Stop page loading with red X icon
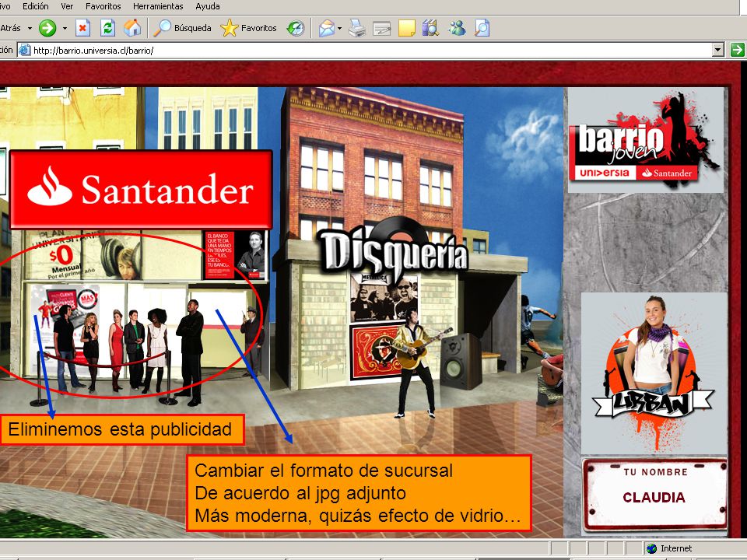This screenshot has width=747, height=560. 83,28
